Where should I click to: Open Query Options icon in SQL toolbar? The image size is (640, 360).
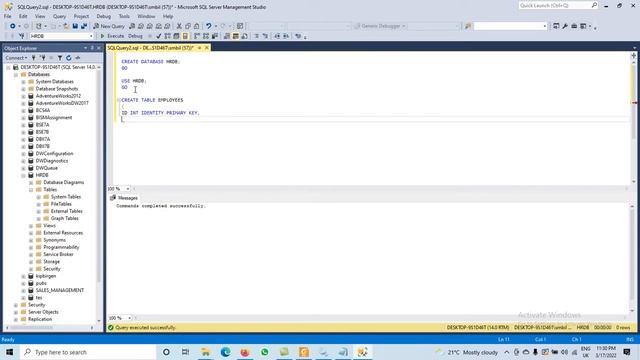click(x=176, y=36)
